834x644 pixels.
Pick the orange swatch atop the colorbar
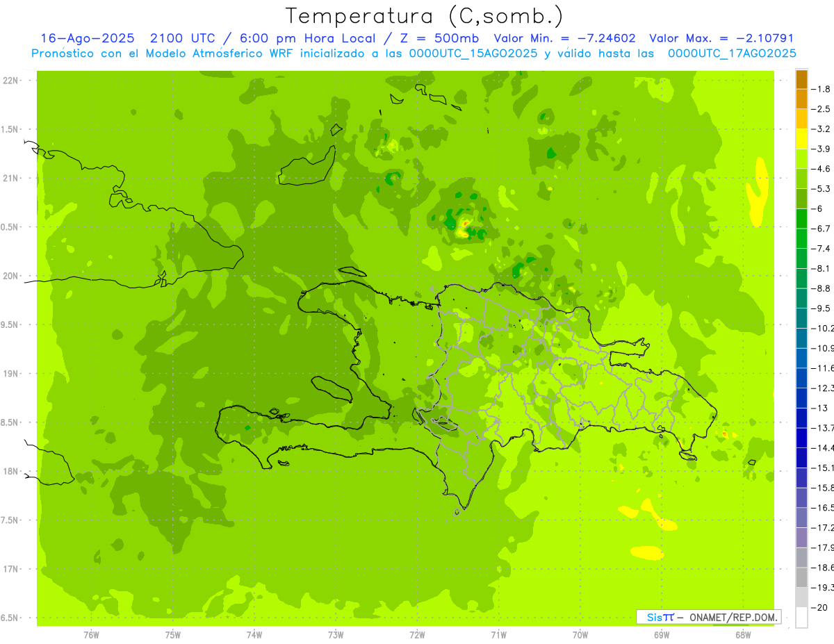[801, 79]
